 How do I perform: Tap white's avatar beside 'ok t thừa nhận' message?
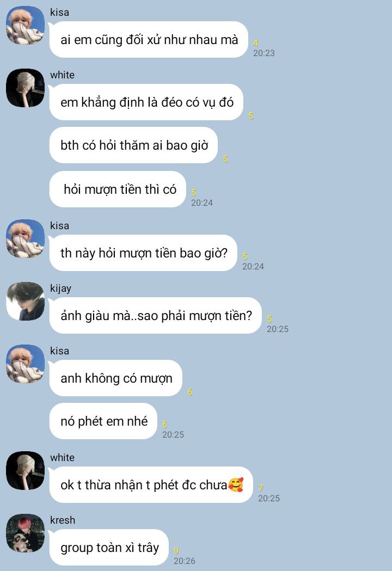pos(25,471)
